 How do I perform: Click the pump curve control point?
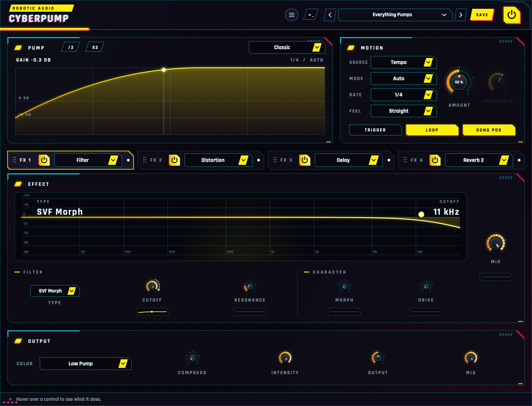coord(164,70)
